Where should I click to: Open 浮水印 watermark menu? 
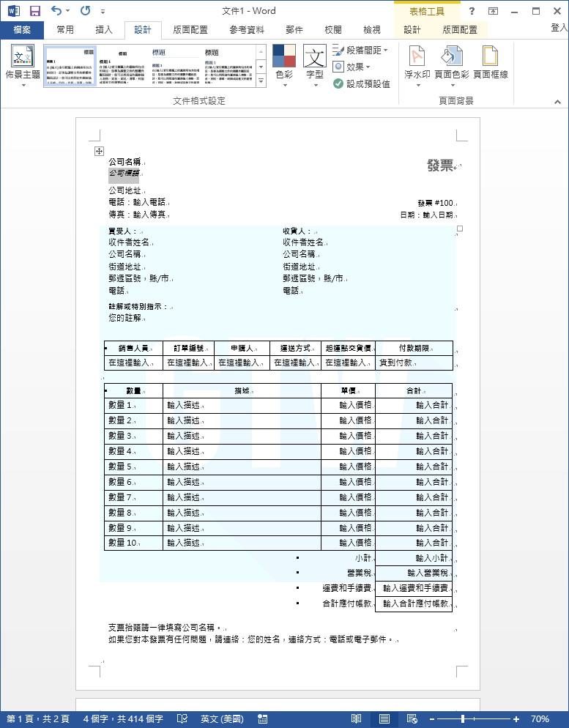pos(417,66)
